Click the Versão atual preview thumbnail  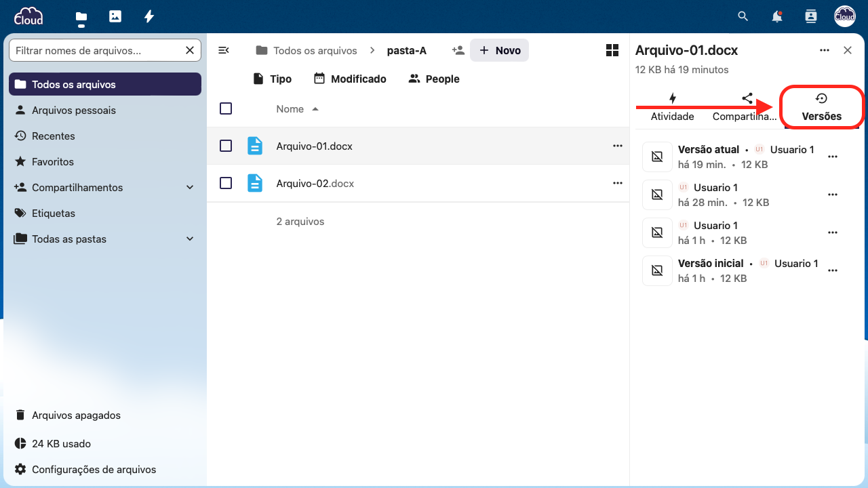[x=657, y=157]
